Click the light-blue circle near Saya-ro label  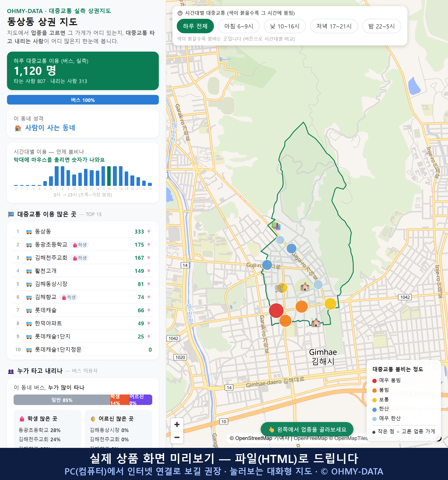click(318, 285)
